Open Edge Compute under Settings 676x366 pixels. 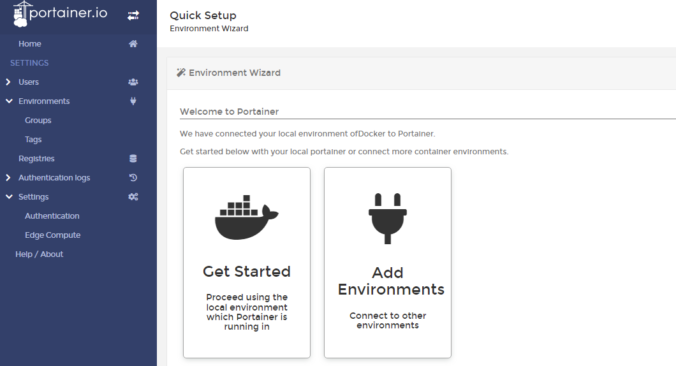coord(53,235)
